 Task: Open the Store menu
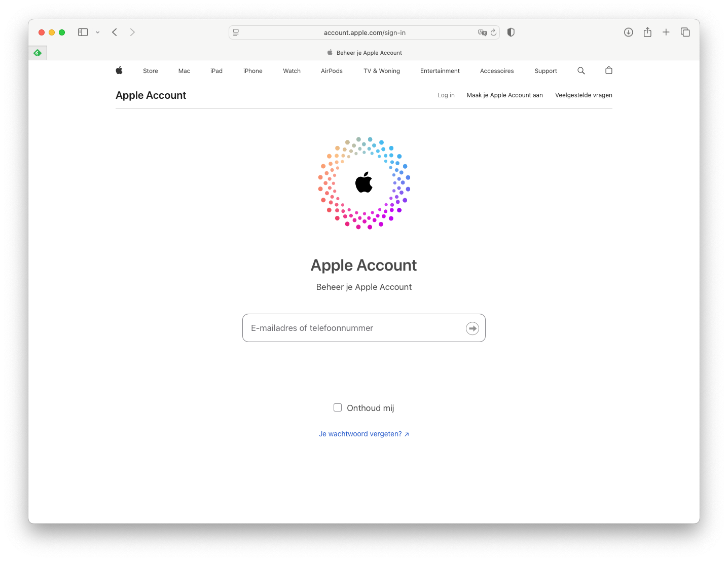[x=151, y=71]
